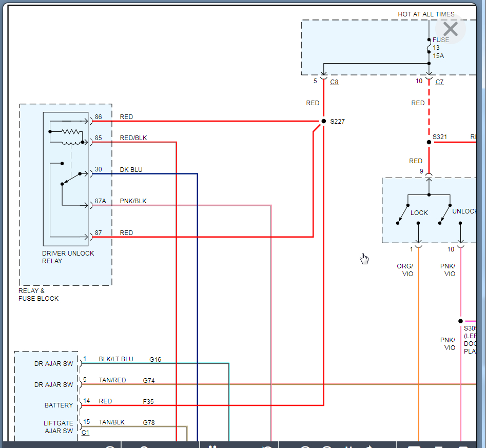Select the BLK/LT BLU wire label G16

click(x=116, y=359)
